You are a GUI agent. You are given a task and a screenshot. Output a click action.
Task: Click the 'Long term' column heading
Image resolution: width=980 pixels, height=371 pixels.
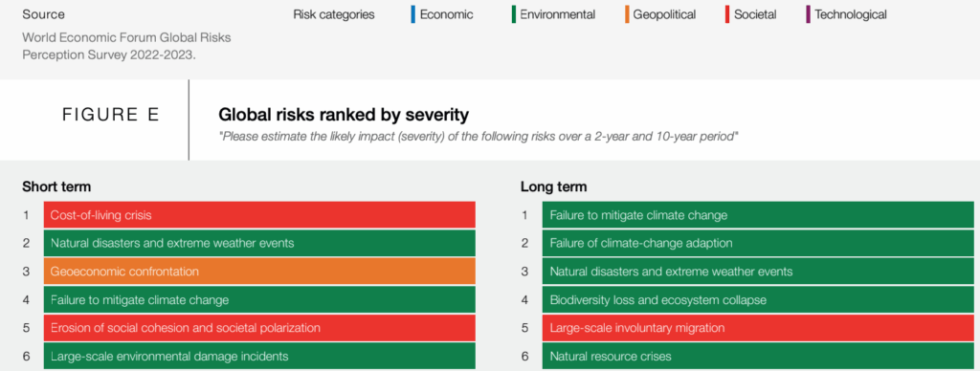pyautogui.click(x=554, y=186)
